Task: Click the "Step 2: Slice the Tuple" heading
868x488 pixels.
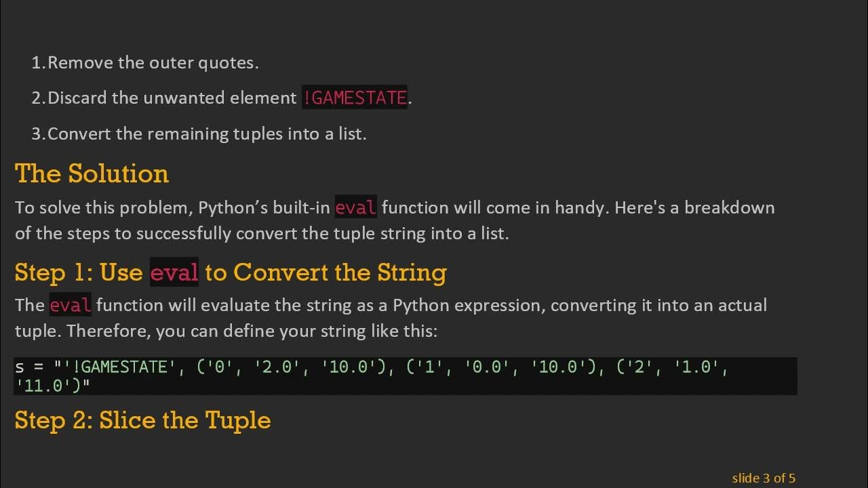Action: 142,420
